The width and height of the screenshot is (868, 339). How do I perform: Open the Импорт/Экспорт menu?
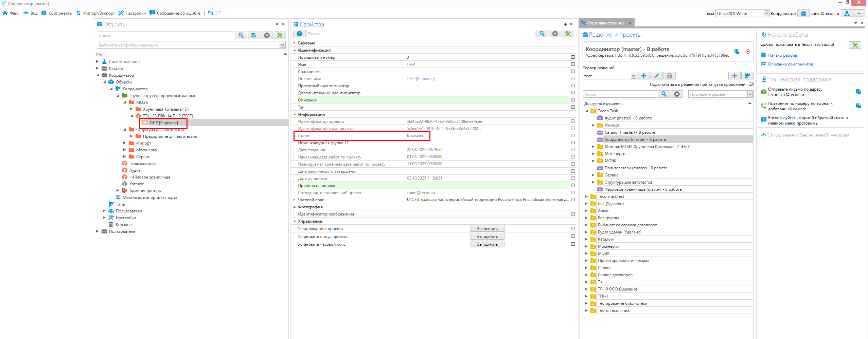point(95,13)
